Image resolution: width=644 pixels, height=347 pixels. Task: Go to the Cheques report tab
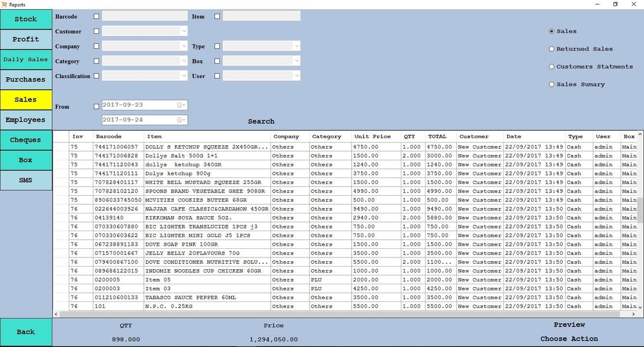(x=26, y=140)
